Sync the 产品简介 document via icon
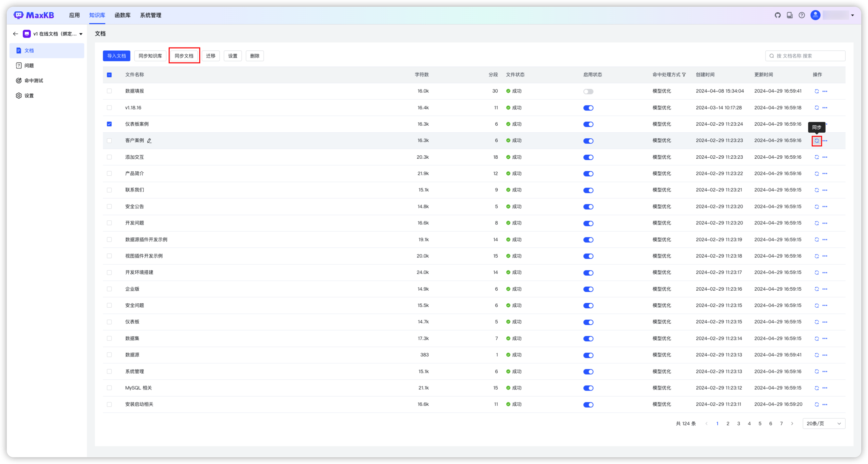 tap(817, 174)
